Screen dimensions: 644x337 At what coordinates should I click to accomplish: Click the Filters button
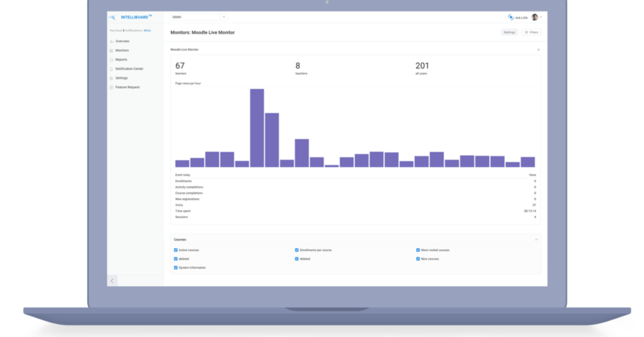point(531,32)
